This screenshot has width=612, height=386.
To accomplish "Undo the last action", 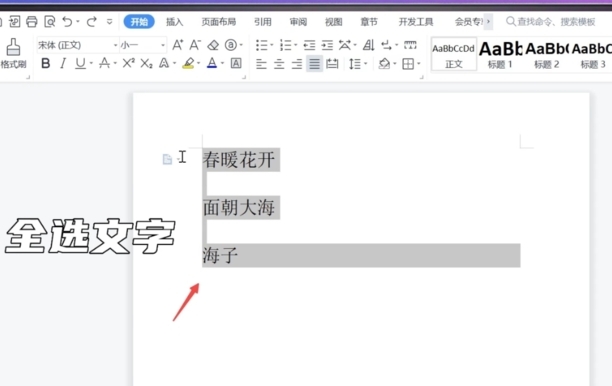I will coord(68,21).
